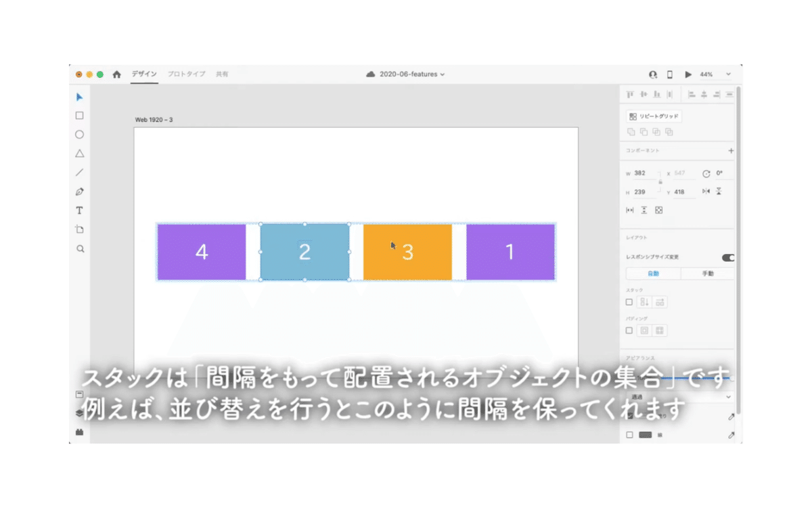Open the Layers panel icon
The width and height of the screenshot is (812, 508).
pyautogui.click(x=79, y=412)
